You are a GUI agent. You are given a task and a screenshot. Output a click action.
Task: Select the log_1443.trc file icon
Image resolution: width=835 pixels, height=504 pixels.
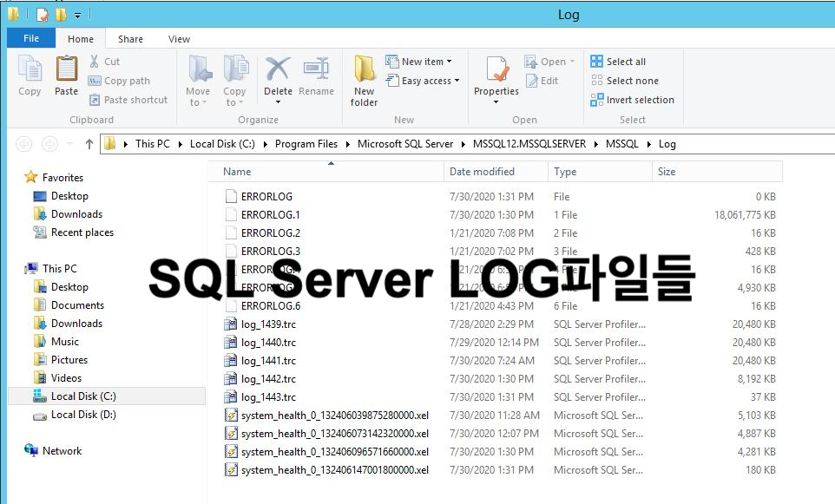click(231, 397)
